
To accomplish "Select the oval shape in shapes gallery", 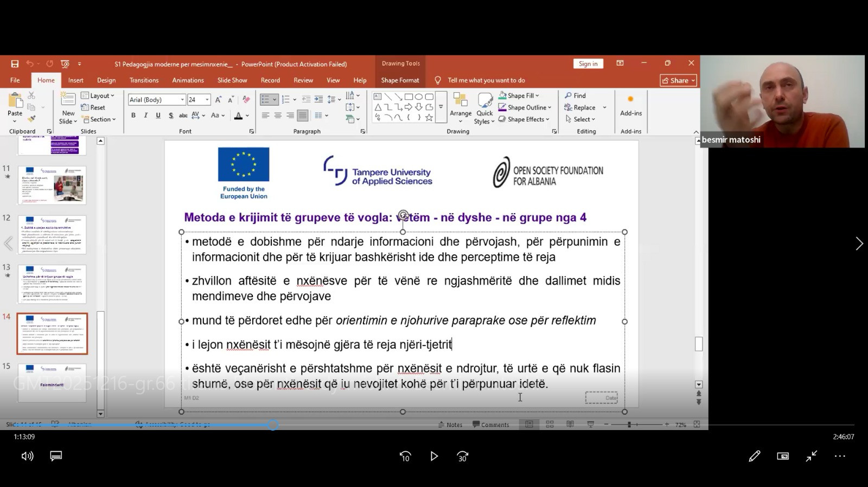I will (419, 97).
